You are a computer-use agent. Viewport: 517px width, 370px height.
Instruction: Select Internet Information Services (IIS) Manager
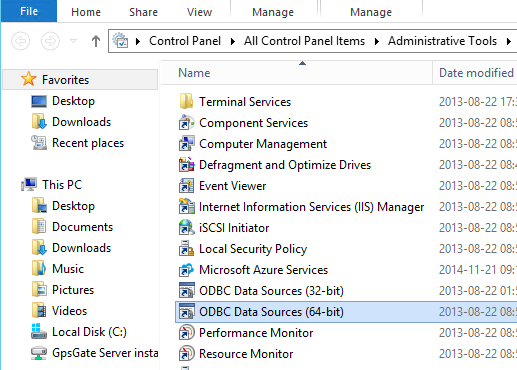[312, 207]
